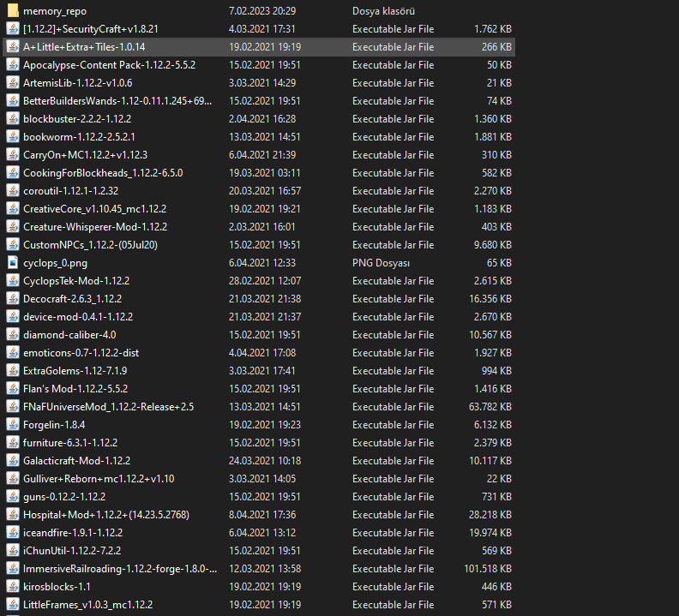The height and width of the screenshot is (616, 679).
Task: Click the 101.518 KB size value
Action: (488, 569)
